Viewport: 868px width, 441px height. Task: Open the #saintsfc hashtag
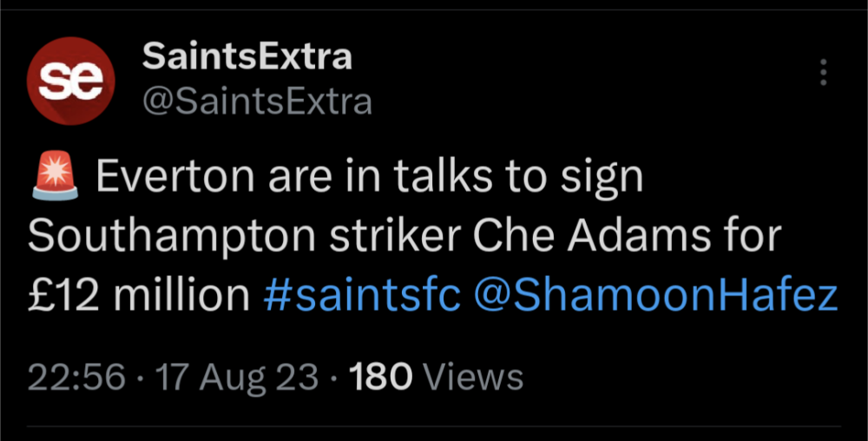[361, 295]
